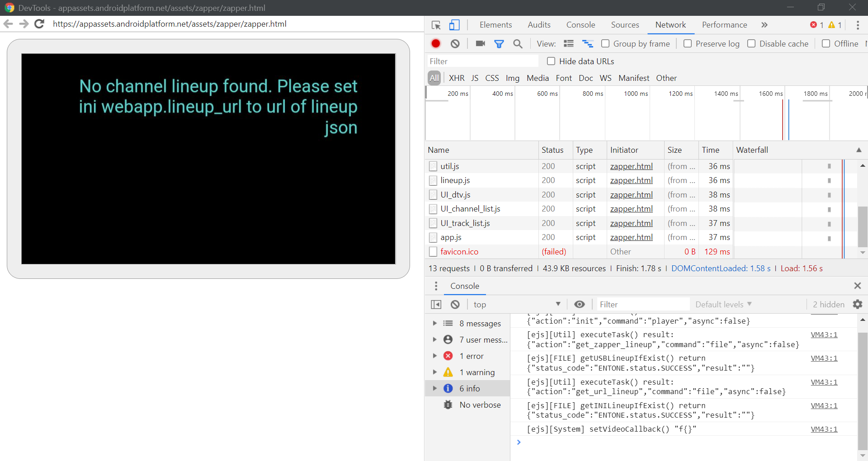
Task: Expand the 1 warning group
Action: [x=434, y=372]
